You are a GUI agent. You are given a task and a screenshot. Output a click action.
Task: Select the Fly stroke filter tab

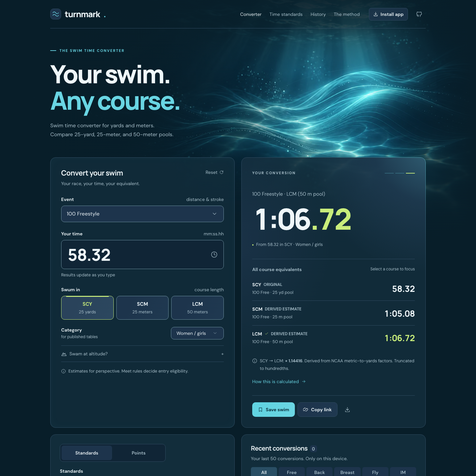click(x=375, y=472)
